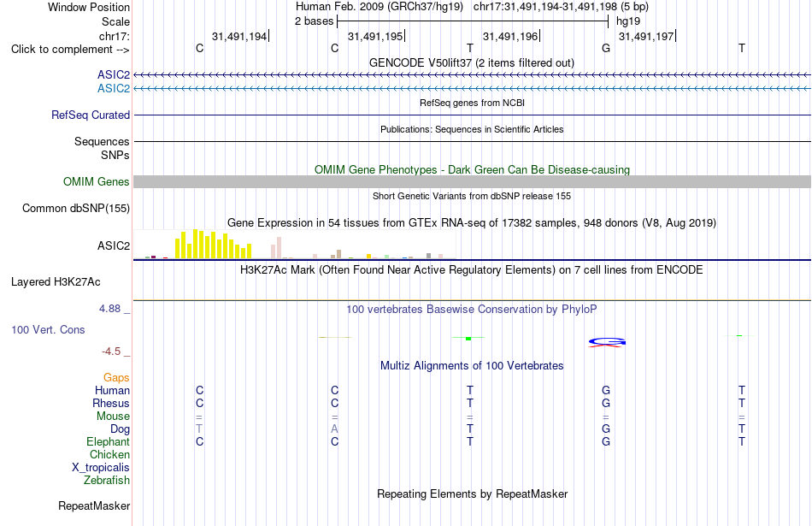Click the 'Dog' alignment row label
812x526 pixels.
(121, 429)
